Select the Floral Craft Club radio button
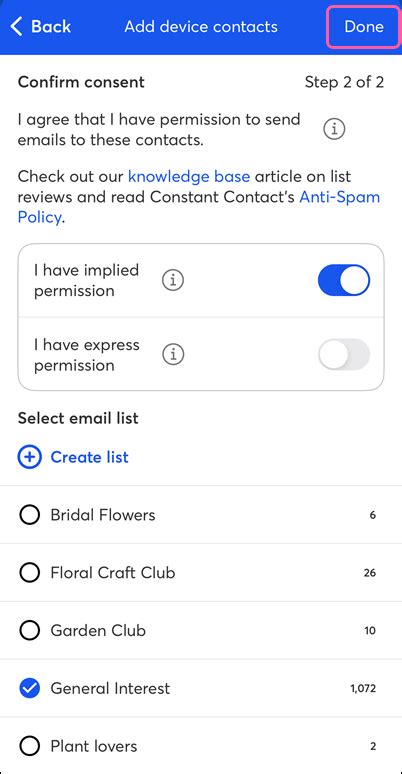Viewport: 402px width, 774px height. (x=30, y=573)
